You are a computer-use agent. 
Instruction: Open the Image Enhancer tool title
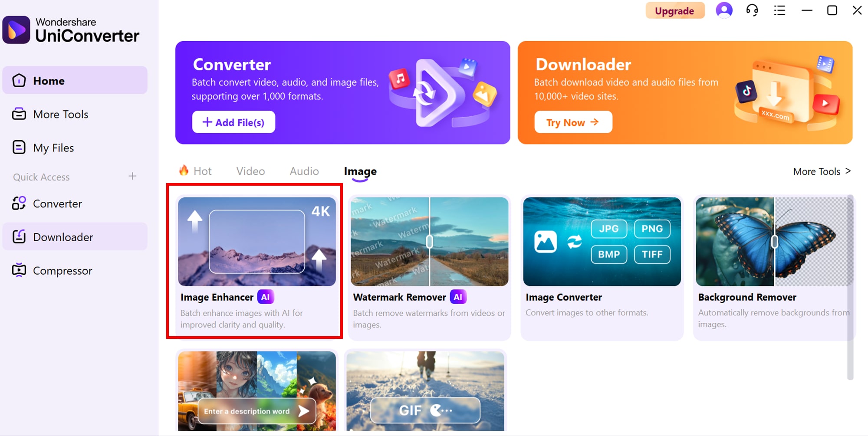coord(217,297)
